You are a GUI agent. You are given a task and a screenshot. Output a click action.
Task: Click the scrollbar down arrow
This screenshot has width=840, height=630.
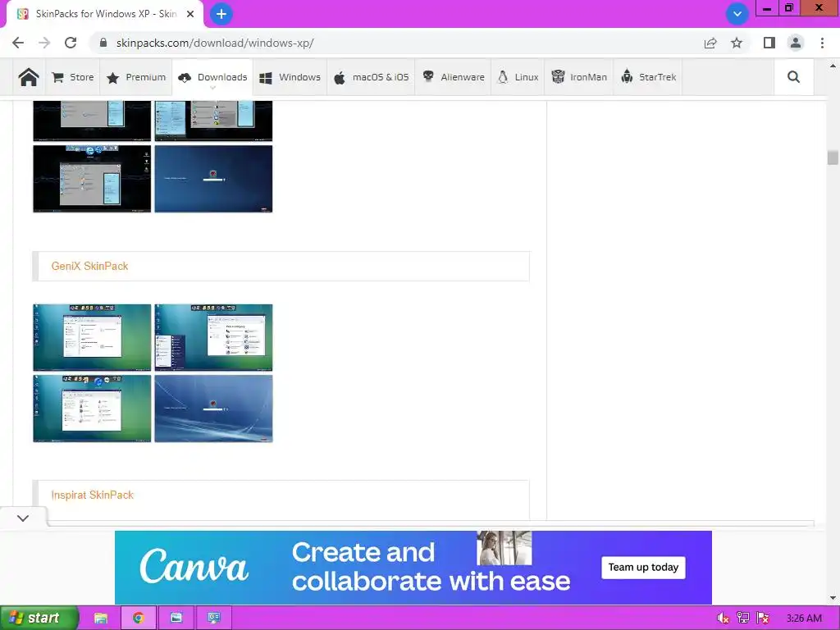pos(833,598)
